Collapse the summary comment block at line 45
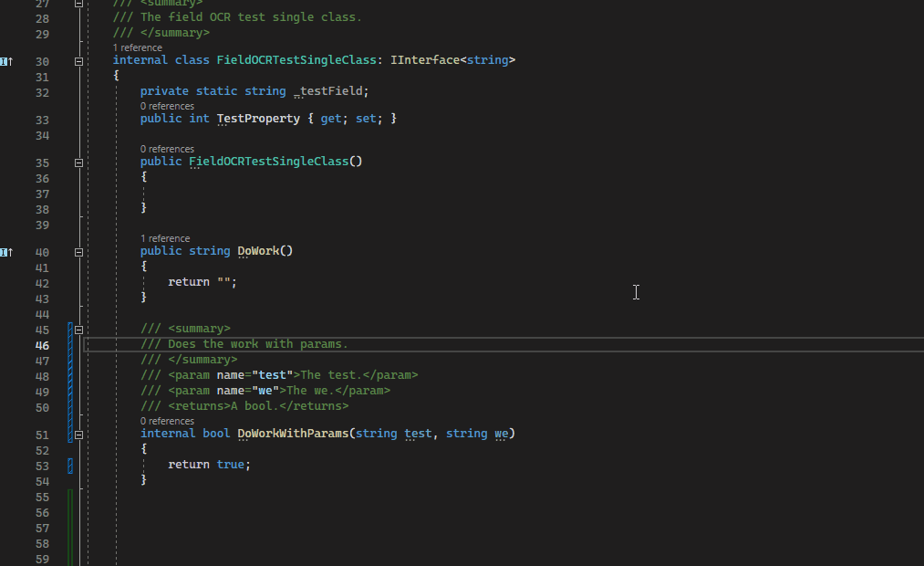This screenshot has width=924, height=566. click(x=78, y=330)
